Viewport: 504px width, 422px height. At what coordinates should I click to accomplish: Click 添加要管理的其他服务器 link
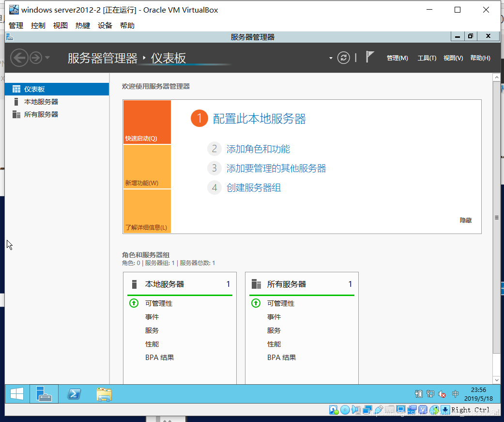pyautogui.click(x=276, y=168)
